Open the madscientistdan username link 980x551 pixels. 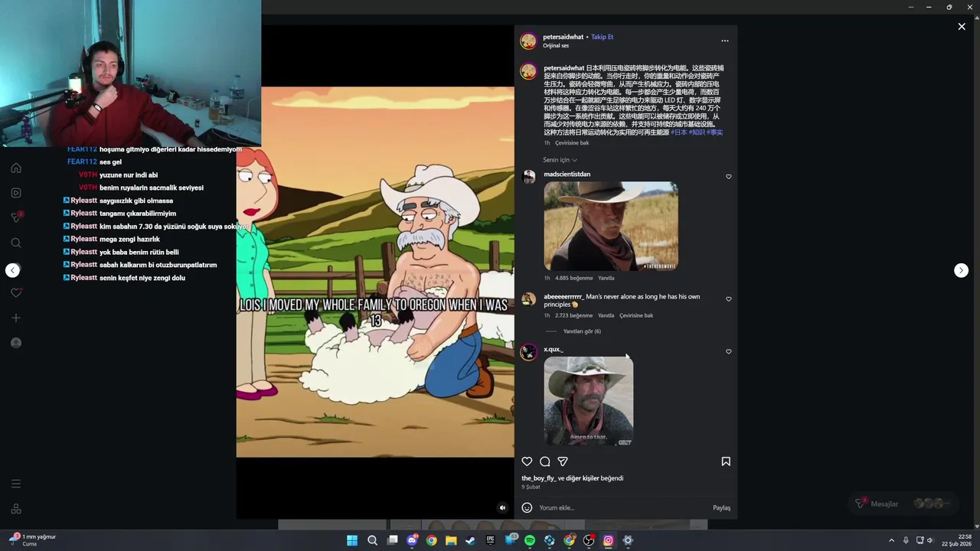567,174
